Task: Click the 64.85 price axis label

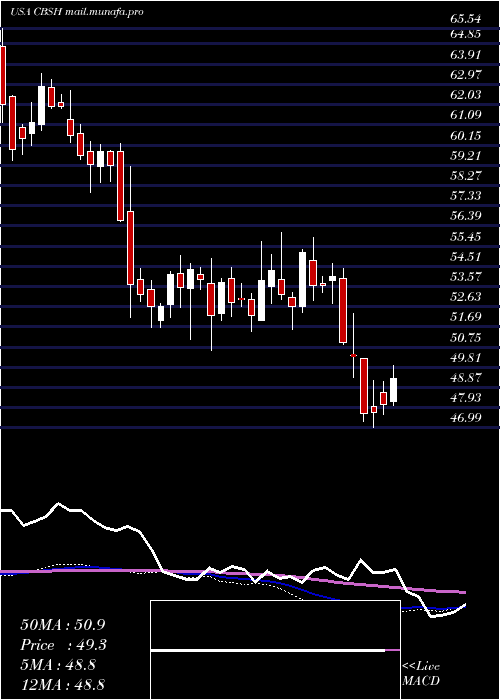Action: tap(466, 34)
